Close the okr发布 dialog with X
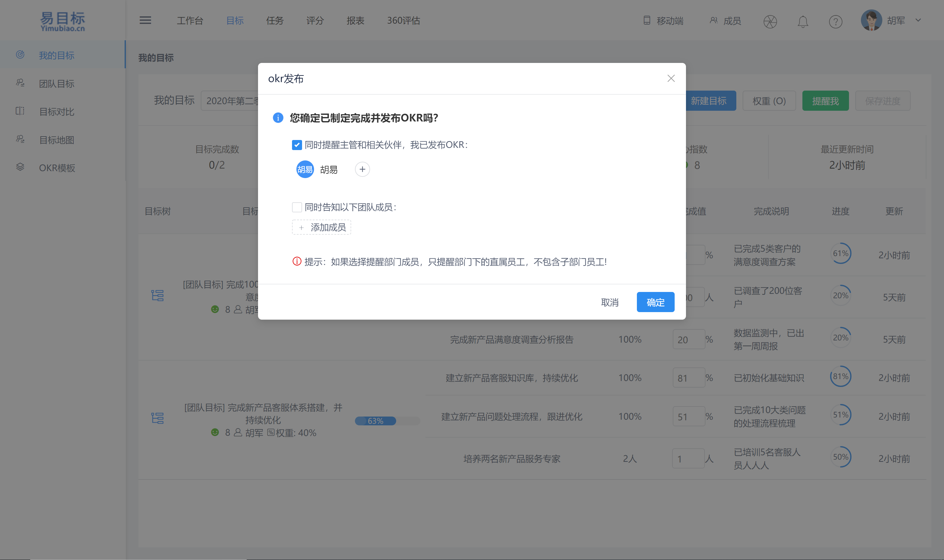The width and height of the screenshot is (944, 560). [x=671, y=78]
